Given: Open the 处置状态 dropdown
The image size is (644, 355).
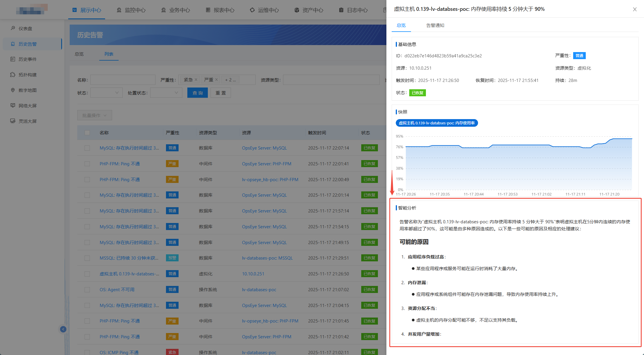Looking at the screenshot, I should (166, 93).
